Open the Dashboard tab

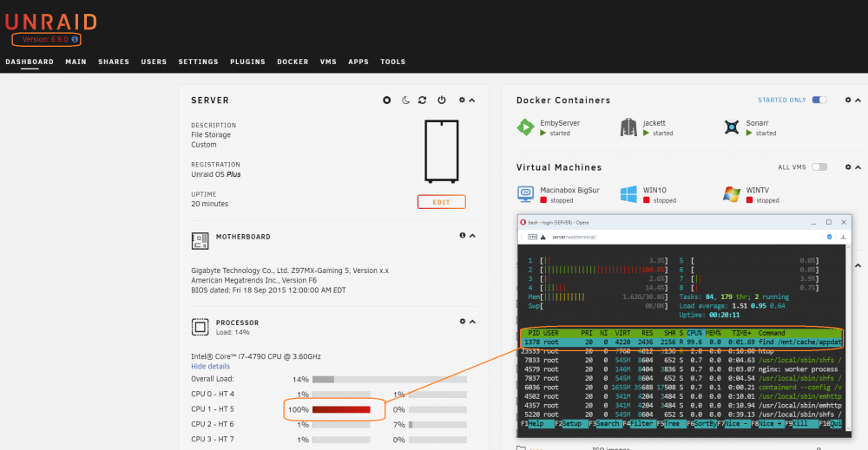tap(30, 62)
